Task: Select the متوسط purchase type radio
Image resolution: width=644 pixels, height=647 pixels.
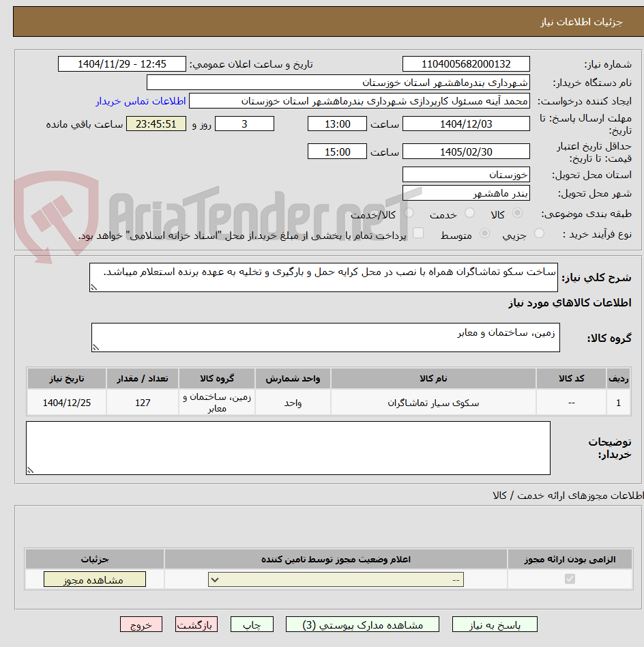Action: [x=485, y=233]
